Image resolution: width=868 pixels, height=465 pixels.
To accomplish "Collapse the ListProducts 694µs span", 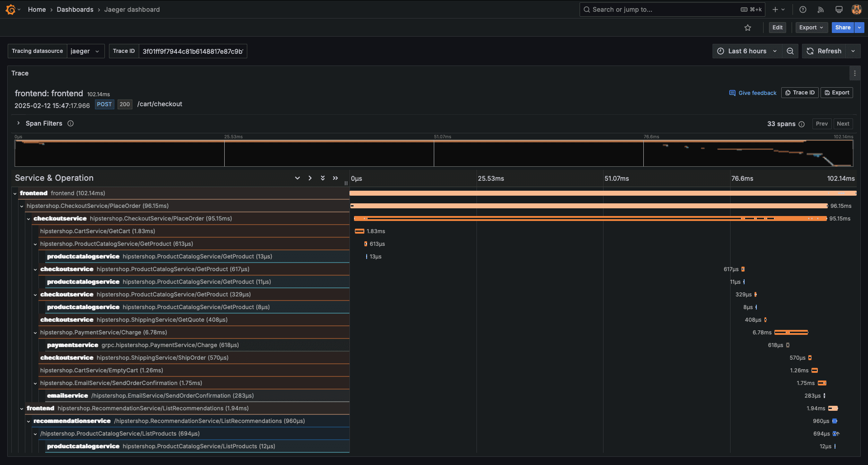I will coord(35,434).
